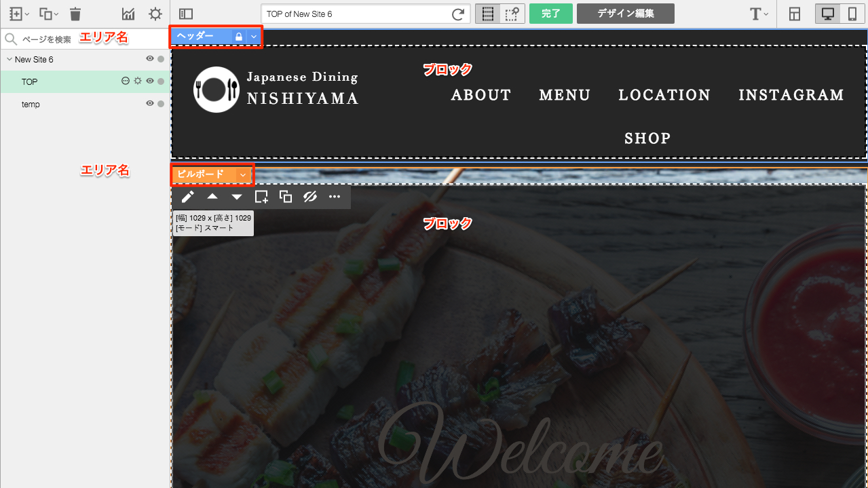The width and height of the screenshot is (868, 488).
Task: Click the MENU navigation link
Action: (x=565, y=95)
